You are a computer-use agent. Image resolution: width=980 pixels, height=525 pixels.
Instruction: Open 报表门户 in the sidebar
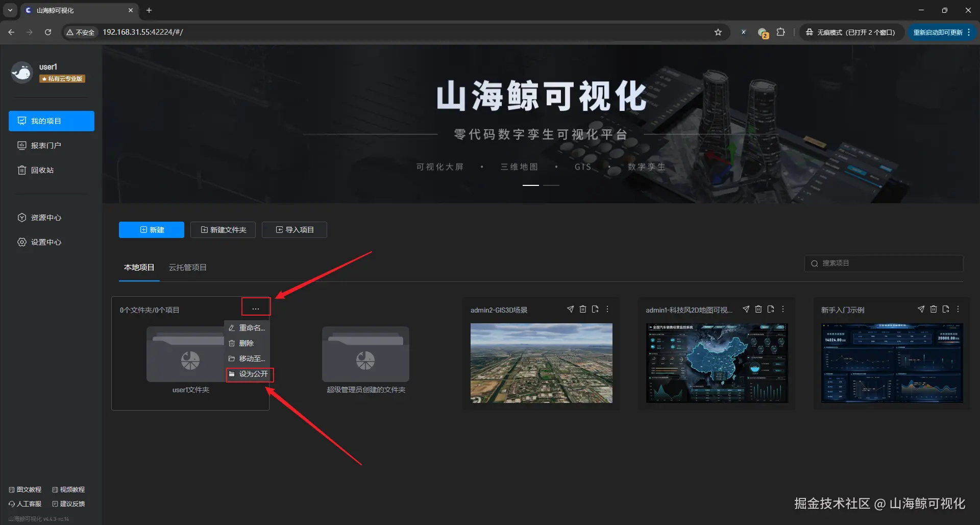(x=52, y=146)
